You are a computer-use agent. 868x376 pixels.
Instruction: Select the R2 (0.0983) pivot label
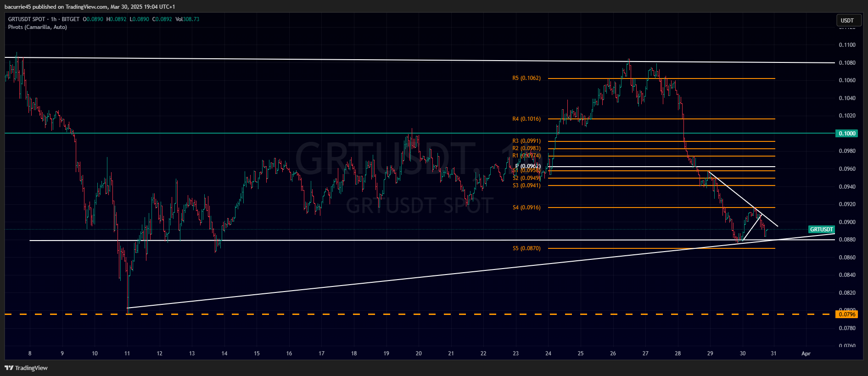pos(526,148)
